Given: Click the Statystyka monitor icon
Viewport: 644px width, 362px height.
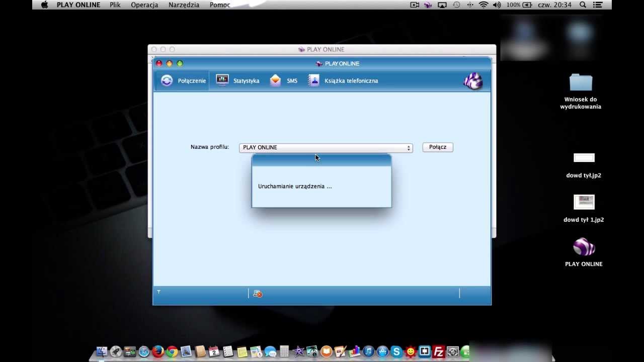Looking at the screenshot, I should [x=222, y=80].
